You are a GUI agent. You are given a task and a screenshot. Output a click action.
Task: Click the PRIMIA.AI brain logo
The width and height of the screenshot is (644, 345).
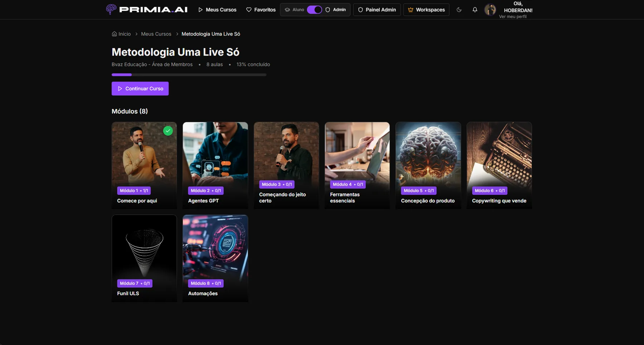[x=111, y=9]
